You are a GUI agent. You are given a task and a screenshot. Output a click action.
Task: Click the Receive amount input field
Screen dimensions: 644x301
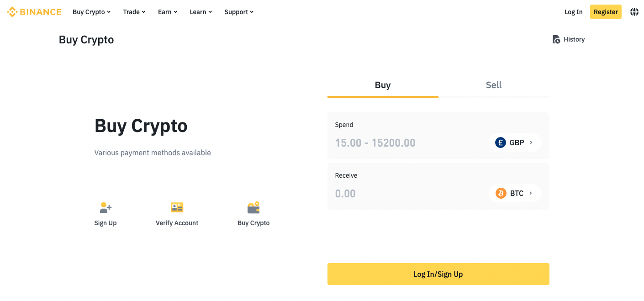click(406, 193)
